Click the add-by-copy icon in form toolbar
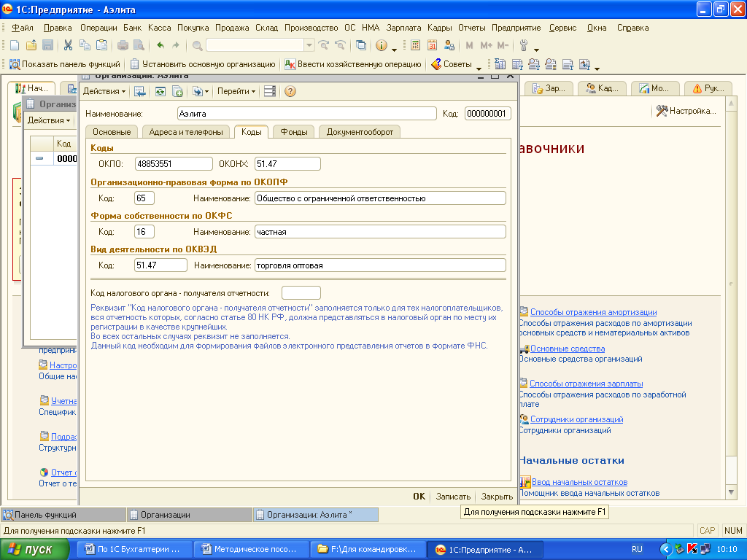This screenshot has height=560, width=747. [x=178, y=91]
